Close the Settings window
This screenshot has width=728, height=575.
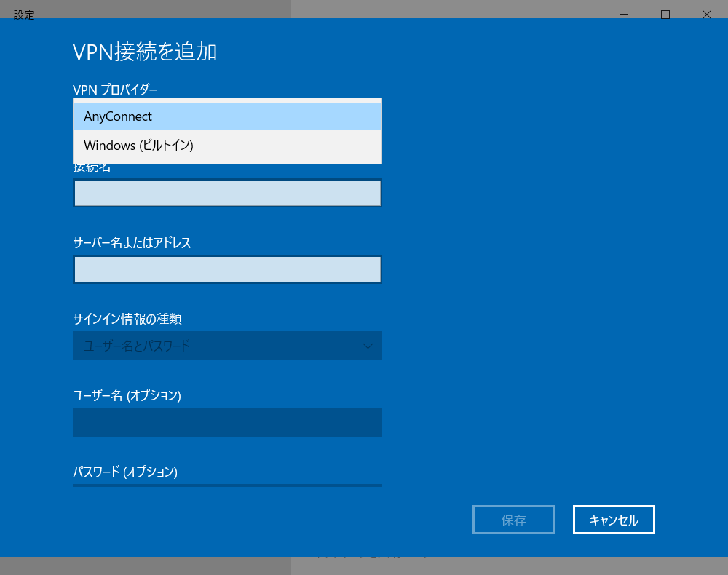(x=706, y=14)
